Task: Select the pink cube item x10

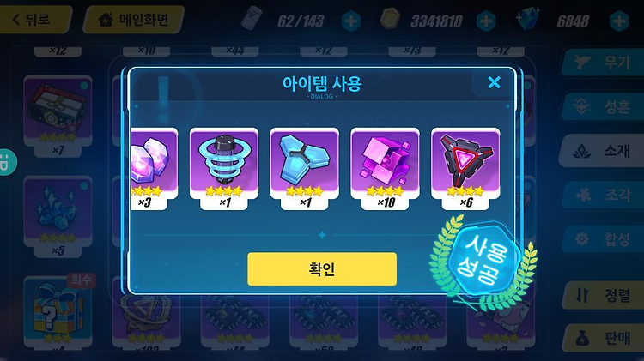Action: pyautogui.click(x=386, y=169)
